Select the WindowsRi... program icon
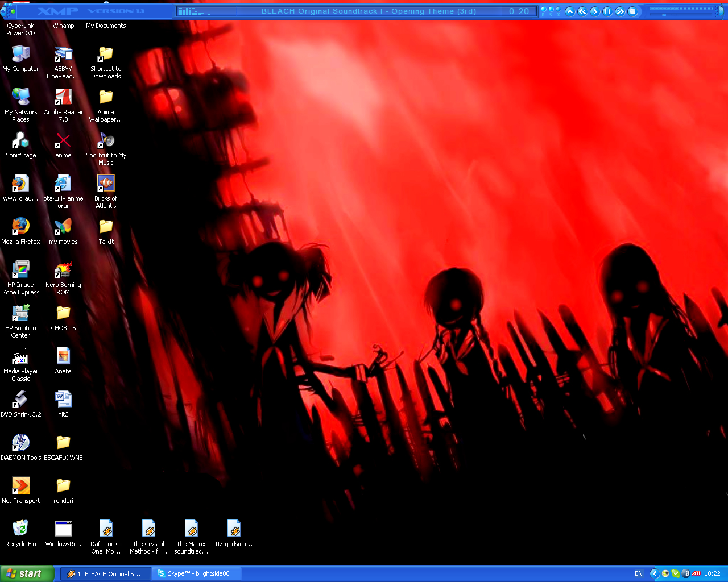Viewport: 728px width, 582px height. tap(63, 534)
